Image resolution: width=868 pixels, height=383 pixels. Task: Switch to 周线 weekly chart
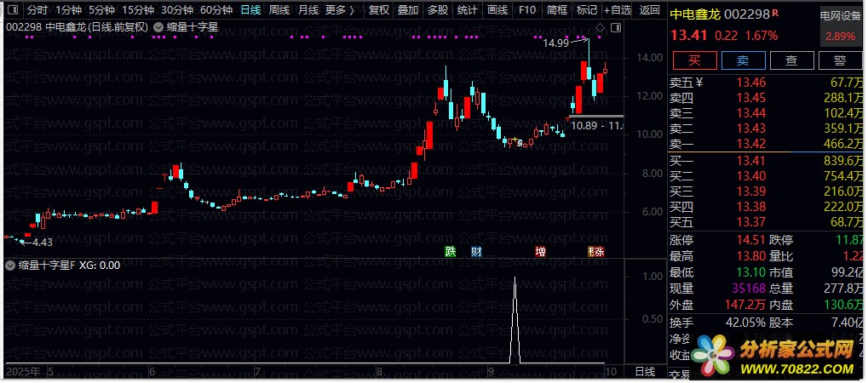tap(279, 10)
